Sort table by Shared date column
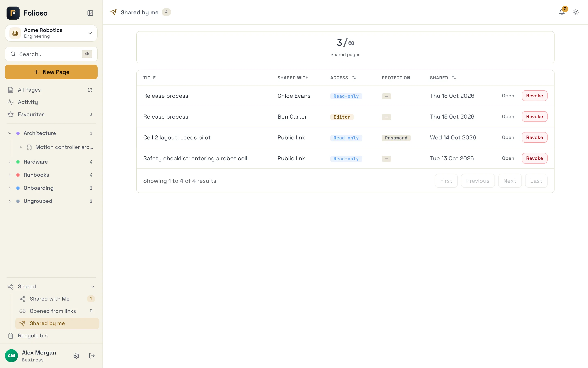This screenshot has height=368, width=588. [x=454, y=78]
